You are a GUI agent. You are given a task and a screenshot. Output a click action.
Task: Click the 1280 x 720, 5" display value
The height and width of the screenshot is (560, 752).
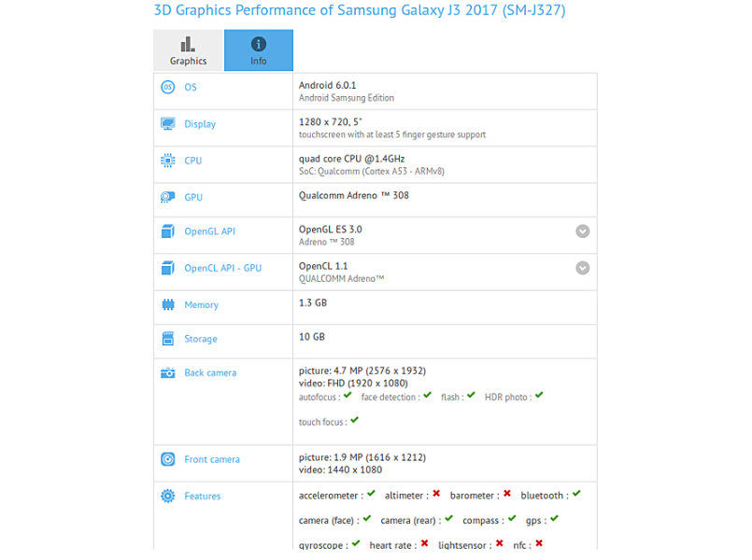click(x=331, y=122)
